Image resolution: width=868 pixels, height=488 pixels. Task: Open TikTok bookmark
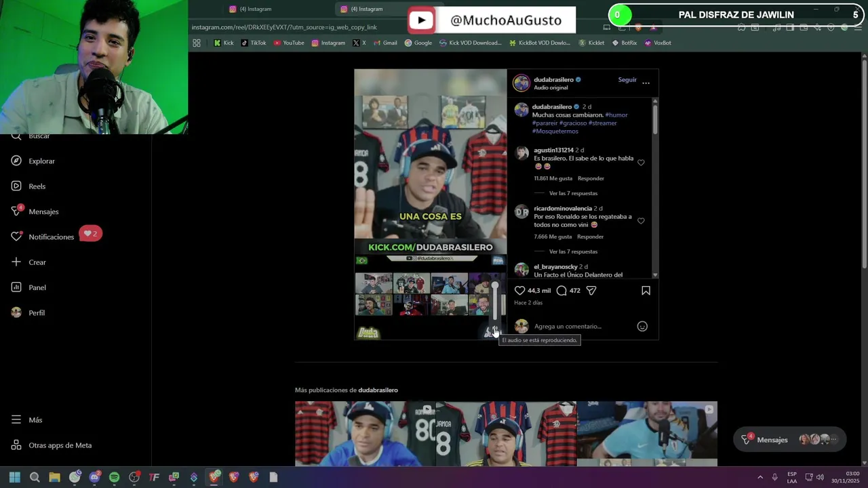[x=254, y=43]
